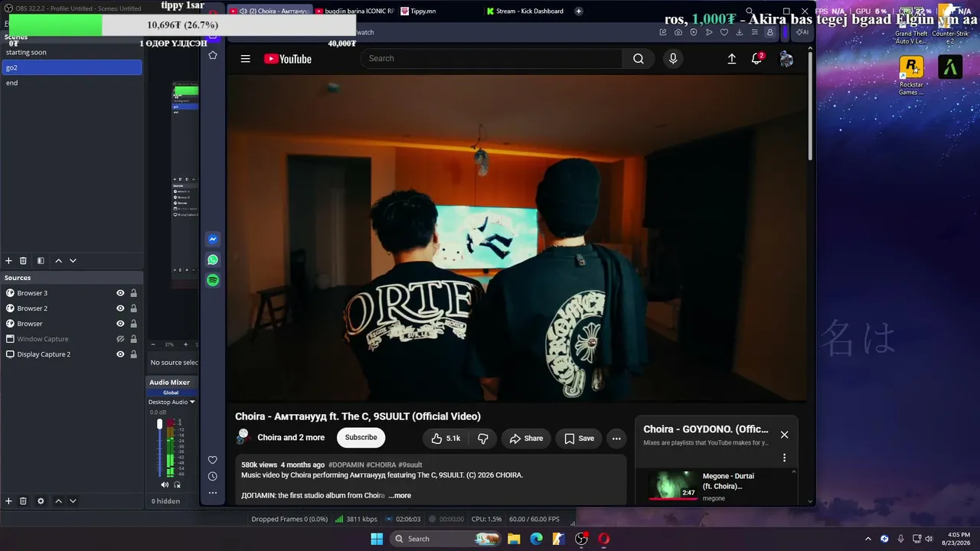Open scene filters in Scenes toolbar
Screen dimensions: 980x551
(x=41, y=261)
